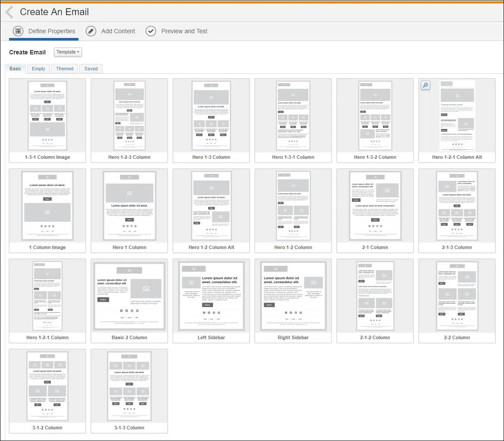Pick the Hero 1-3-1 Column template
Image resolution: width=504 pixels, height=441 pixels.
[293, 121]
